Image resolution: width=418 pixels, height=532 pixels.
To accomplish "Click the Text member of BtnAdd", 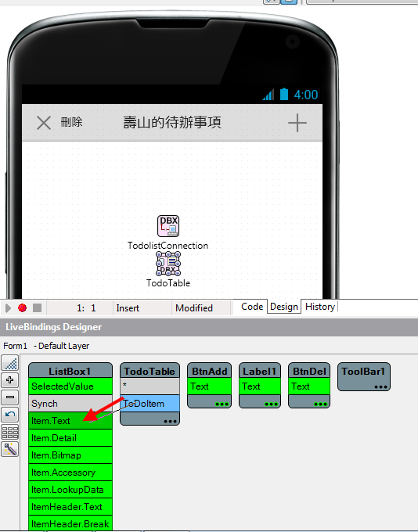I will (209, 386).
